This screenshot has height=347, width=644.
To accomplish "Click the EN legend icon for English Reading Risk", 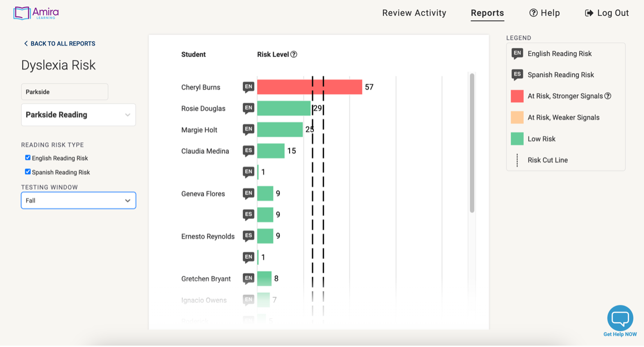I will coord(517,54).
